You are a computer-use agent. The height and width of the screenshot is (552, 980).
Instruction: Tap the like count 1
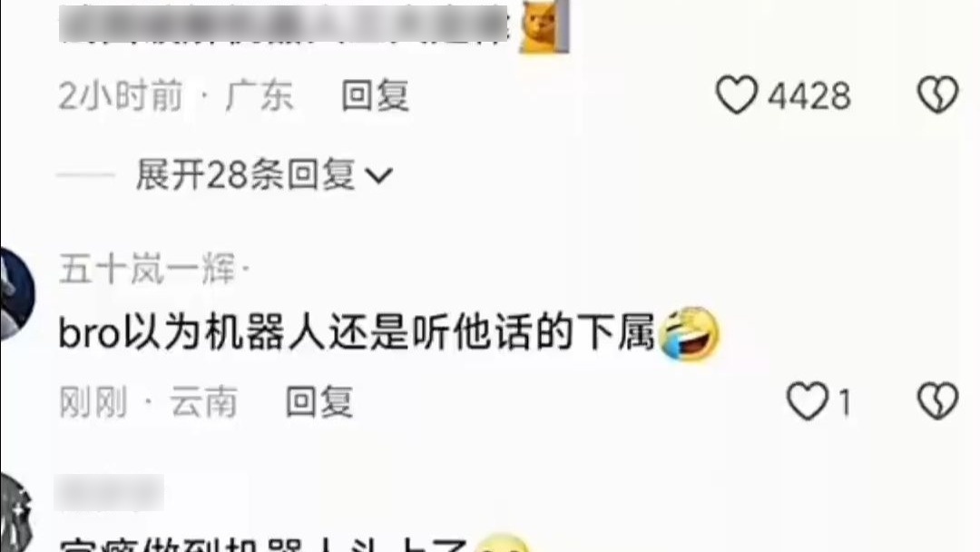pos(845,402)
